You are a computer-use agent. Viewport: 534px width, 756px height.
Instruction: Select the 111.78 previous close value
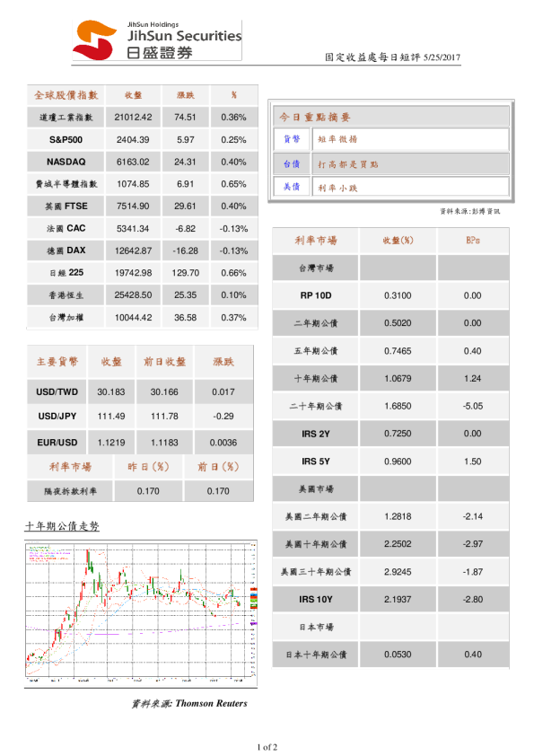click(164, 416)
